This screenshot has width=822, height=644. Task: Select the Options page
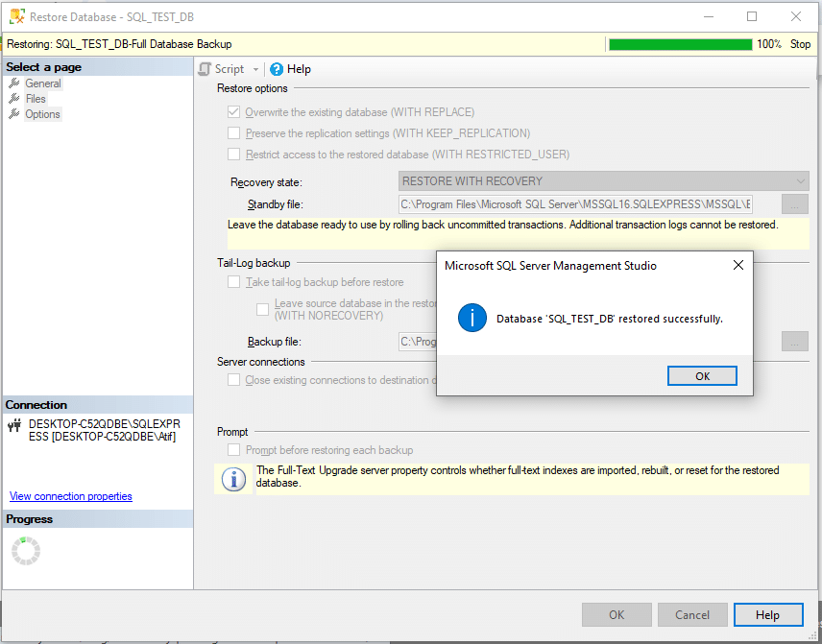point(42,114)
